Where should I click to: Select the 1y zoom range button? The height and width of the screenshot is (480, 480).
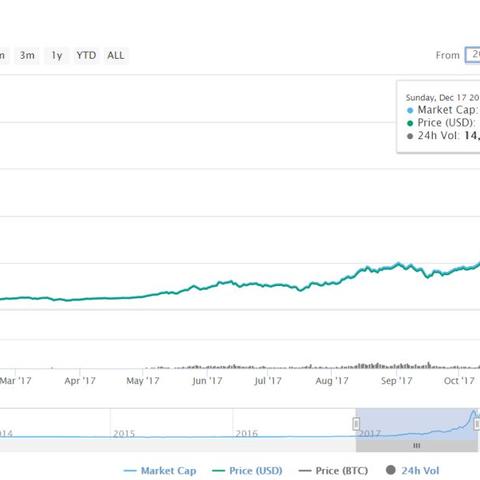(57, 55)
